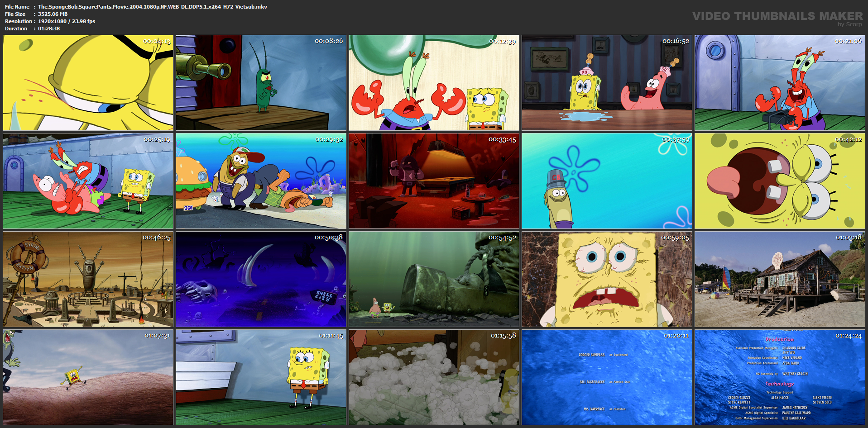Click the File Size label

point(15,14)
